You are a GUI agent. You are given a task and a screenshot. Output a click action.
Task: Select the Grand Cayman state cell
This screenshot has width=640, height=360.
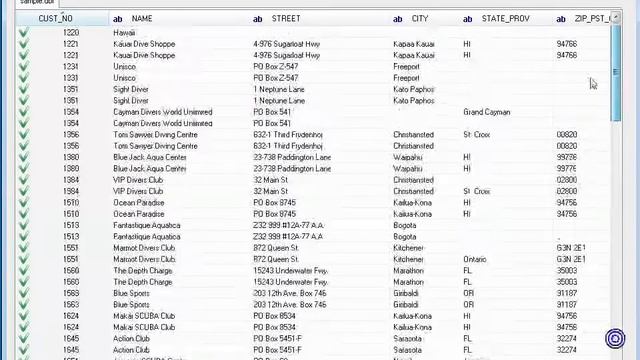[487, 112]
